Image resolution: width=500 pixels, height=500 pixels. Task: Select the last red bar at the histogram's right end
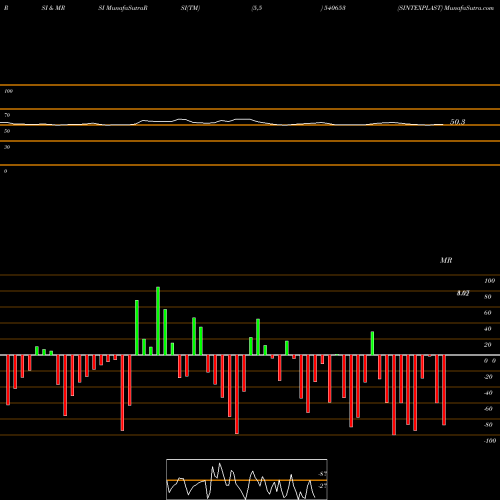tap(444, 390)
